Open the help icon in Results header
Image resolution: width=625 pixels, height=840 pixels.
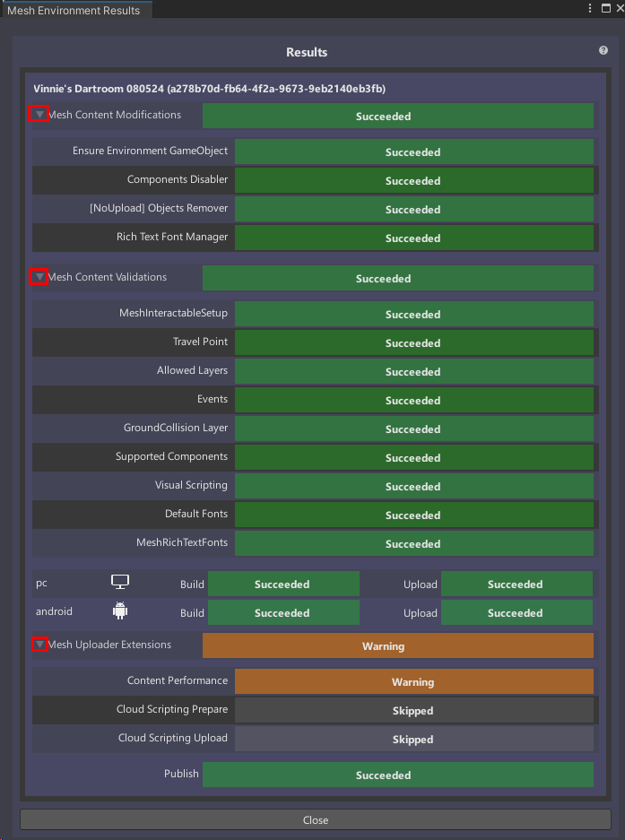click(x=603, y=51)
